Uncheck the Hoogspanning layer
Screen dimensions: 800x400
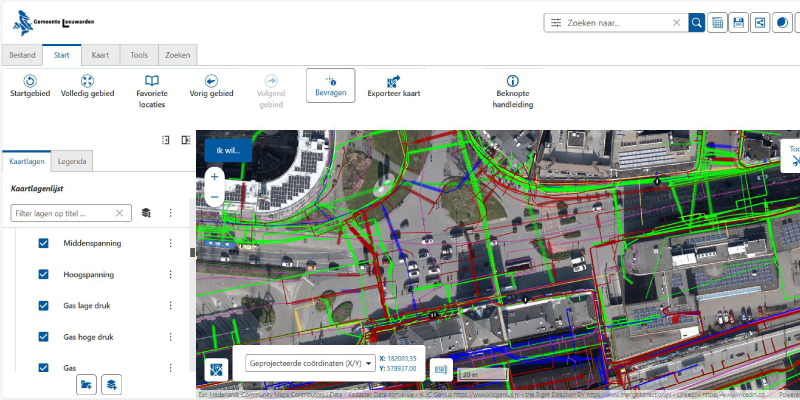click(x=43, y=274)
